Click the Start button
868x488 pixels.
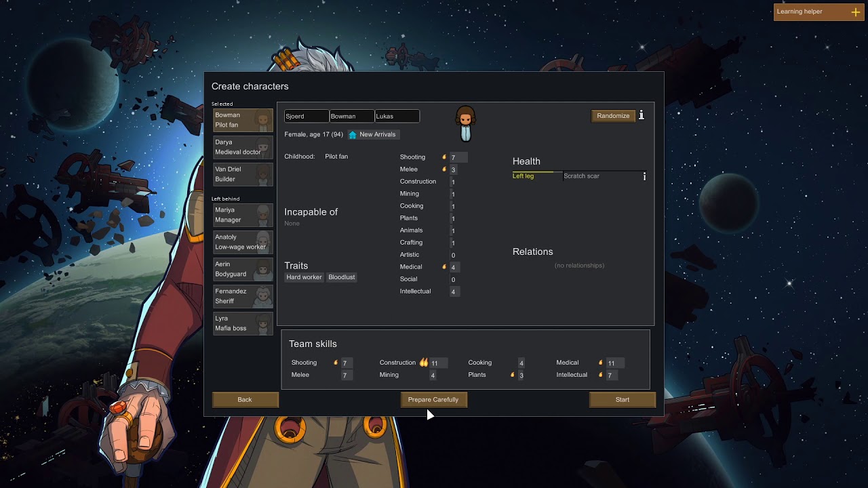(622, 400)
